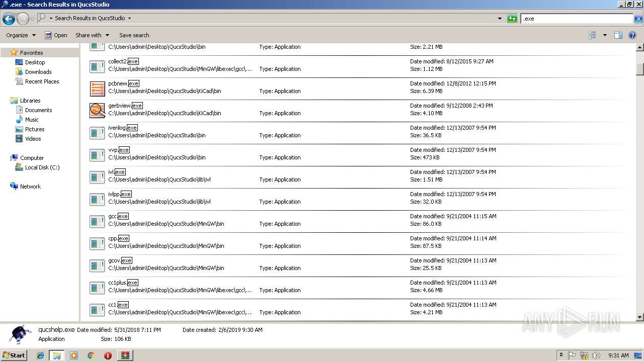
Task: Click the Back navigation arrow
Action: pyautogui.click(x=9, y=19)
